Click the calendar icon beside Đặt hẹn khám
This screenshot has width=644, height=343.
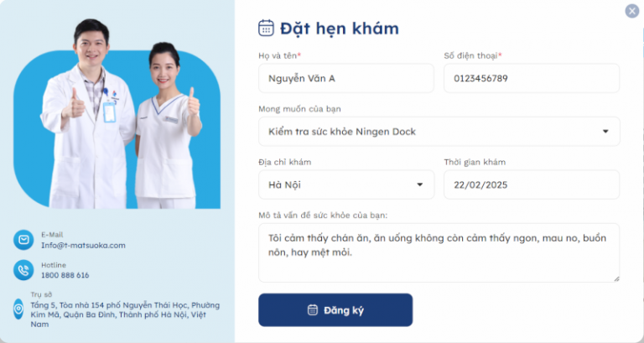click(266, 28)
